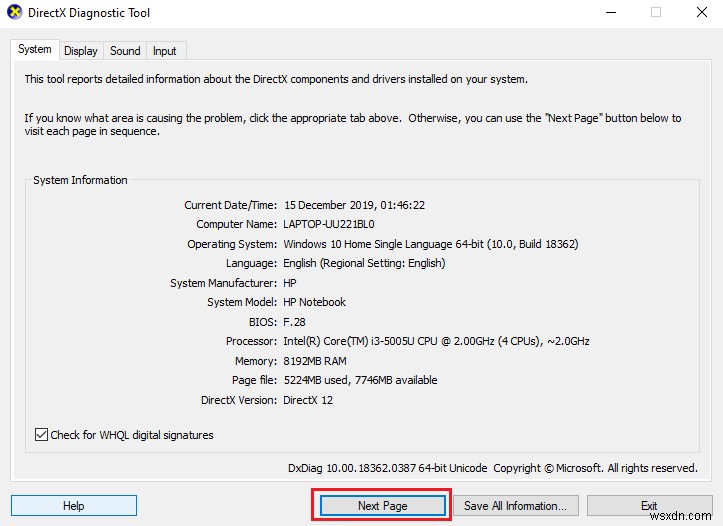Click the 'Language:' label
Viewport: 723px width, 526px height.
tap(251, 263)
